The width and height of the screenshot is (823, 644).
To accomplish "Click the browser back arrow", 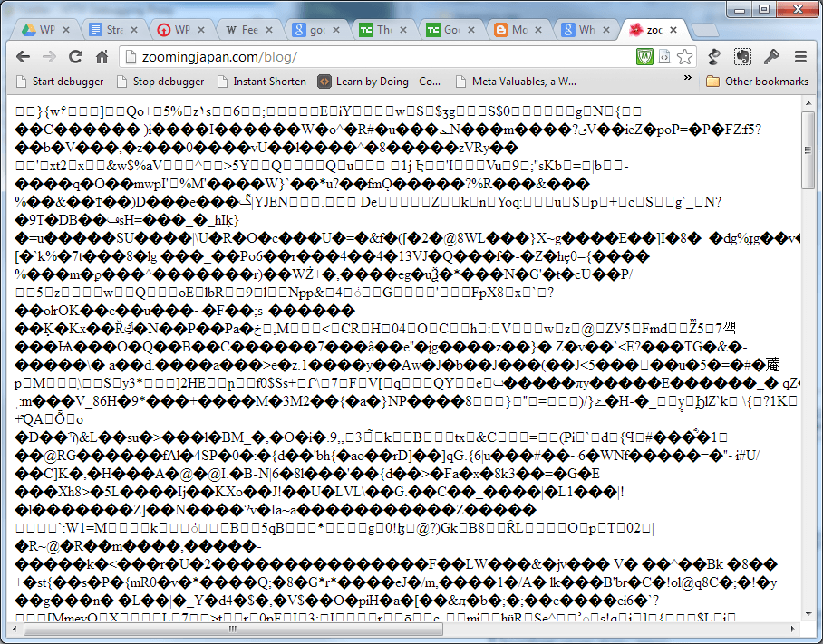I will [x=24, y=57].
